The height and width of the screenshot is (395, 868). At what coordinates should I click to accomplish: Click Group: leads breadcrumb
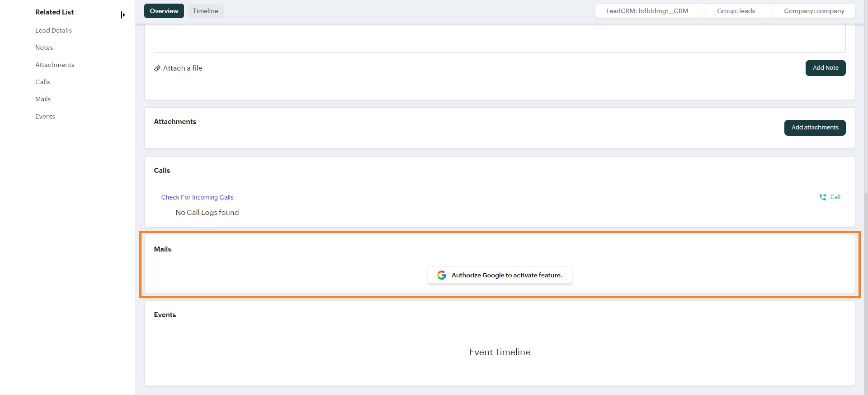point(736,11)
